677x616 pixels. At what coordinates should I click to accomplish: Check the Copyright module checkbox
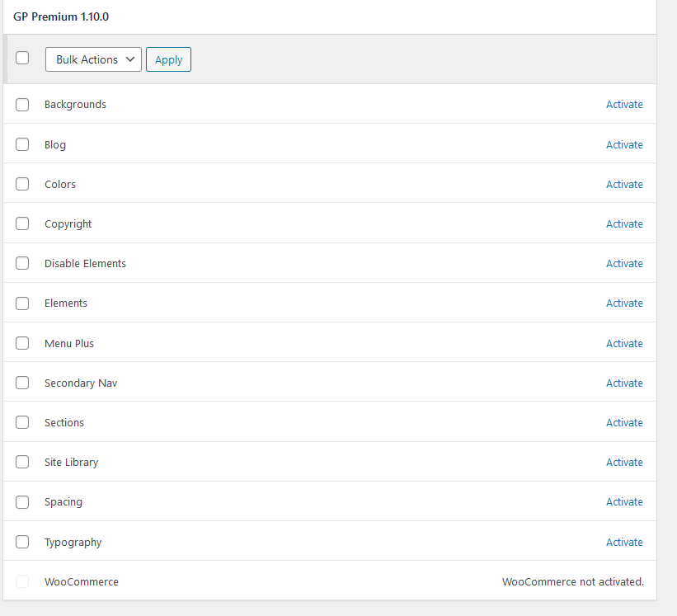[x=22, y=223]
